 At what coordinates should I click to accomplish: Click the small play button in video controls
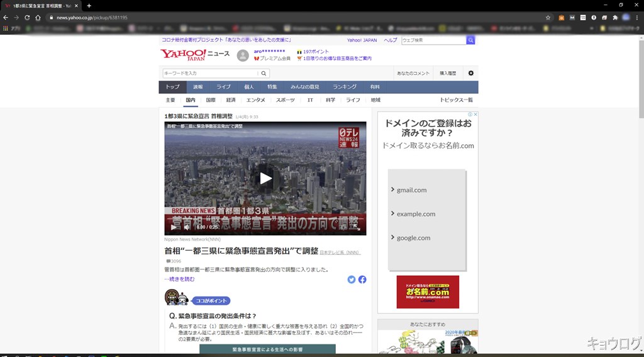[174, 227]
